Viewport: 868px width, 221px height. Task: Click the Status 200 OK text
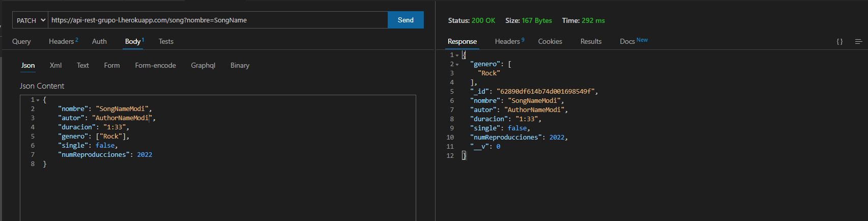pyautogui.click(x=472, y=20)
